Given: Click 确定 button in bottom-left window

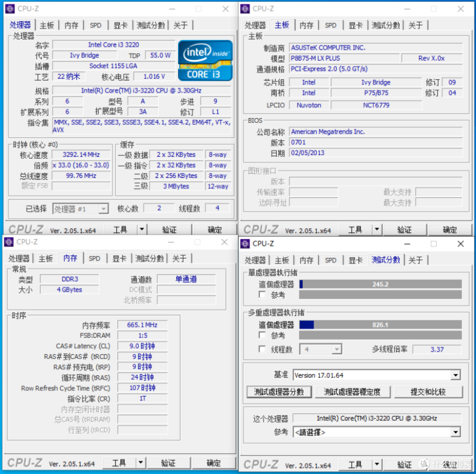Looking at the screenshot, I should 214,463.
